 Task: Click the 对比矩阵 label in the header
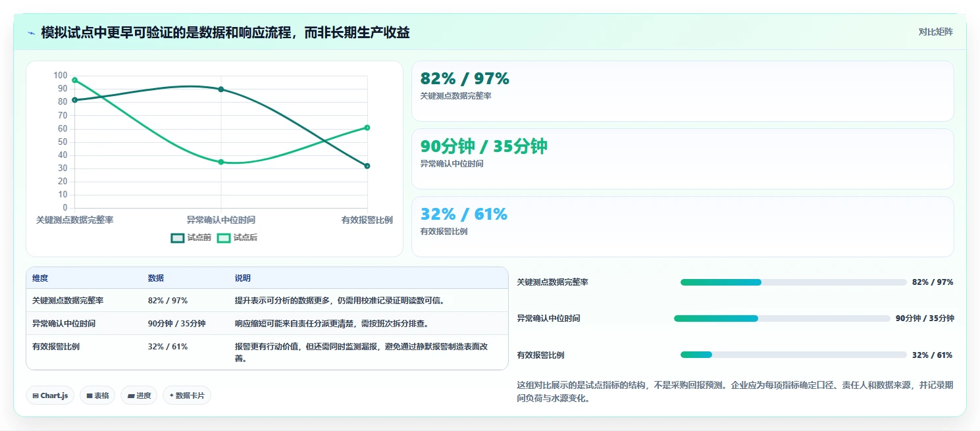[935, 32]
